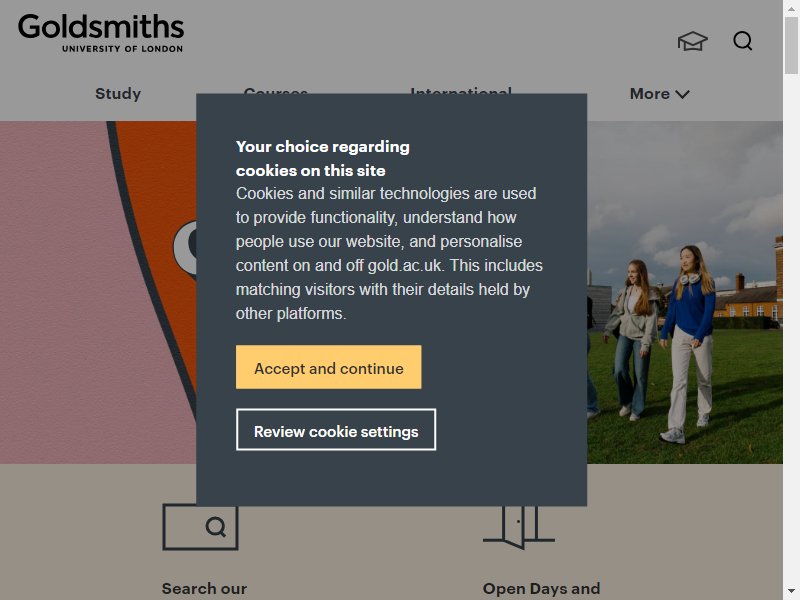
Task: Click Accept and continue button
Action: 329,367
